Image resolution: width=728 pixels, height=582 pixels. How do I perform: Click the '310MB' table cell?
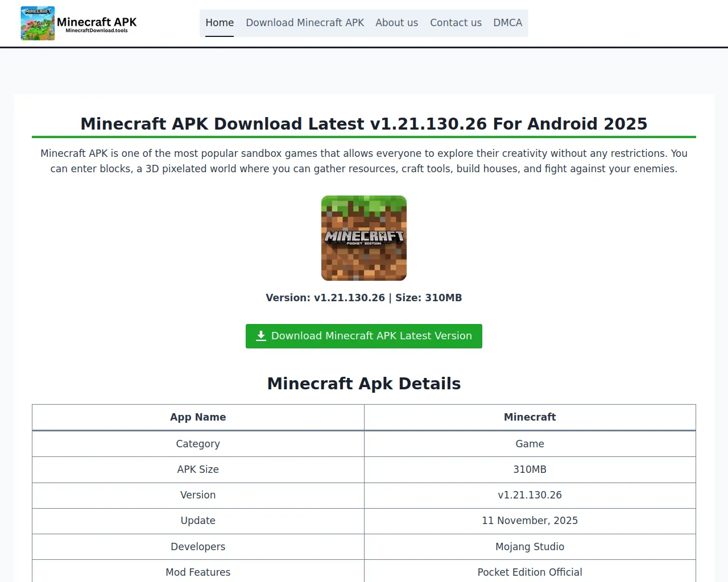pos(530,469)
